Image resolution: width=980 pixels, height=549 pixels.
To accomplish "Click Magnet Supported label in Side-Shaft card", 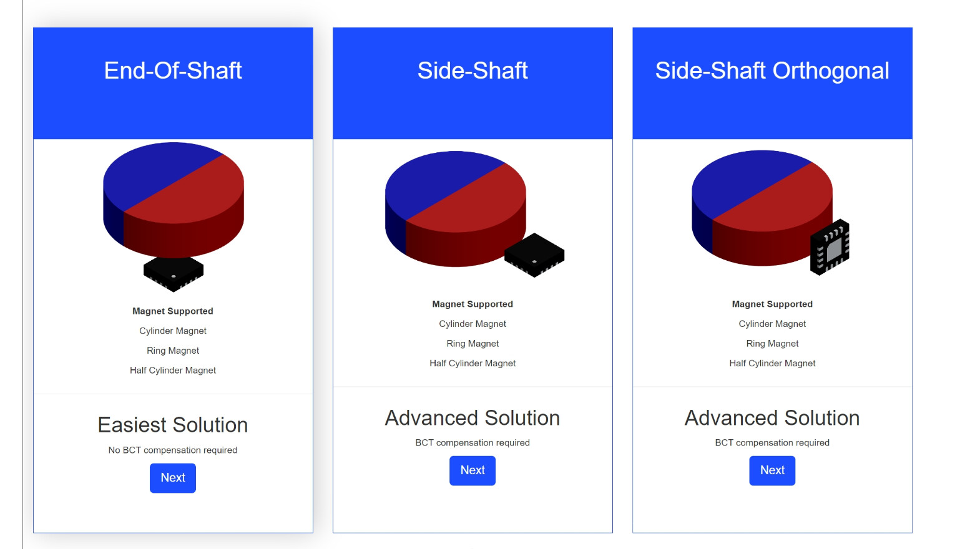I will pyautogui.click(x=473, y=304).
